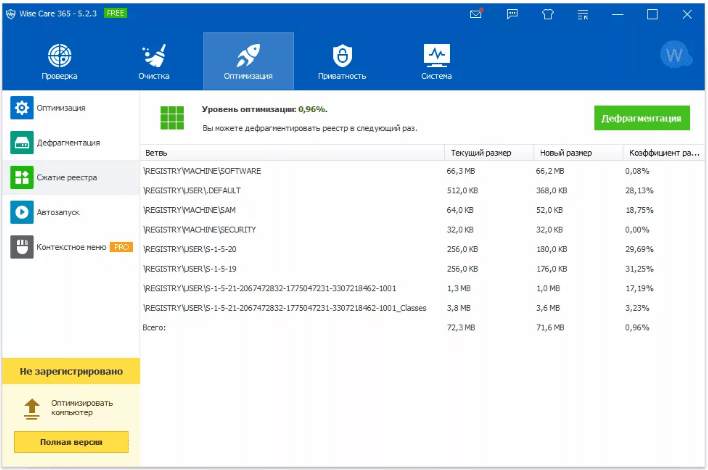
Task: Select the S-1-5-21...-1001_Classes row
Action: 422,308
